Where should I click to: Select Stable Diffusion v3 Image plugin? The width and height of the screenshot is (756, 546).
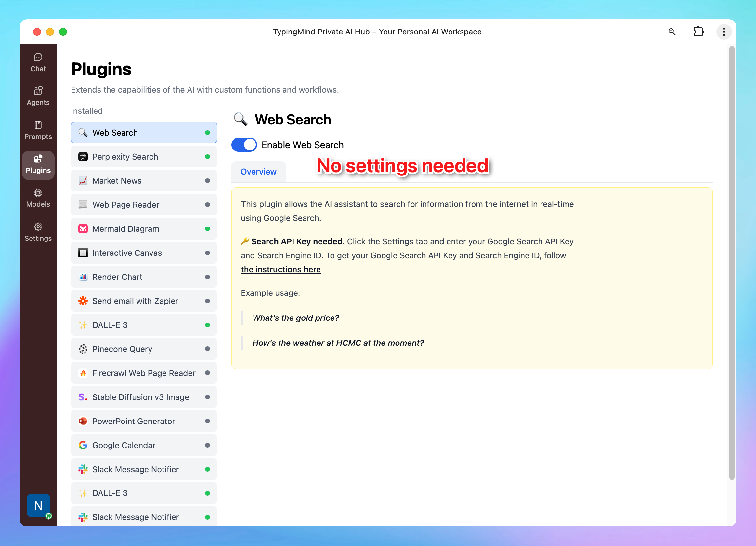click(144, 397)
